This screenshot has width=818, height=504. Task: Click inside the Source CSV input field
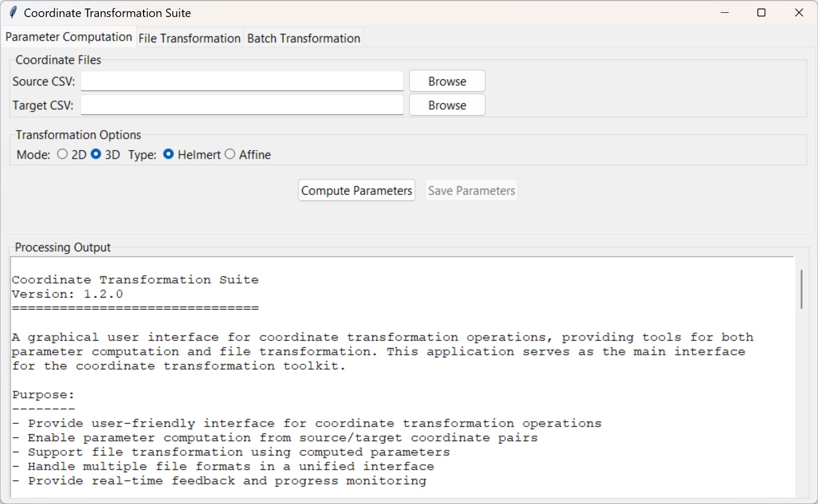coord(242,81)
